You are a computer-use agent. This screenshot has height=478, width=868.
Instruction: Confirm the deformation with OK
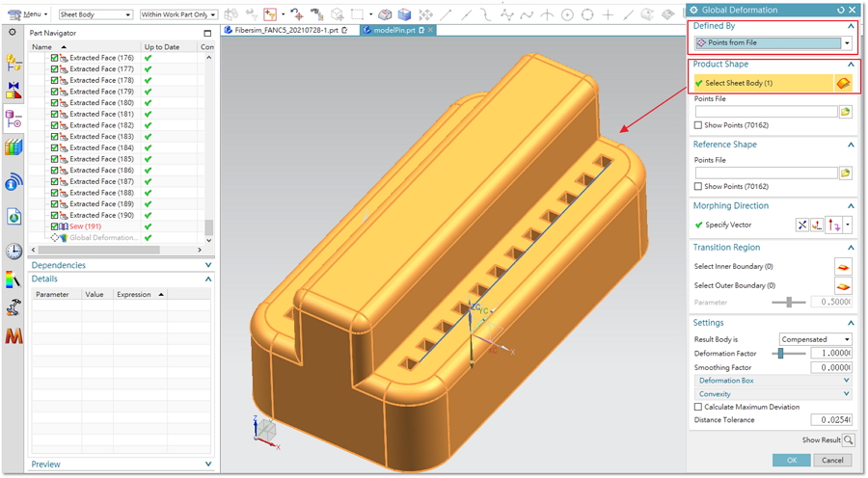point(792,461)
